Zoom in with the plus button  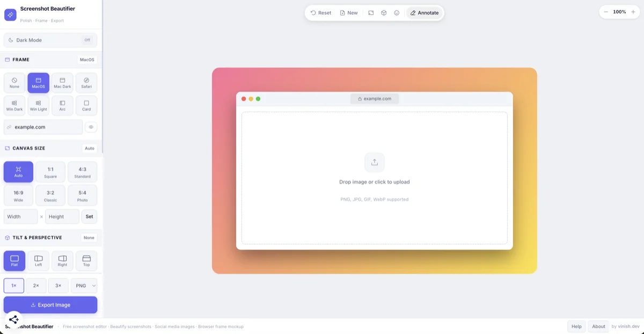pyautogui.click(x=633, y=12)
